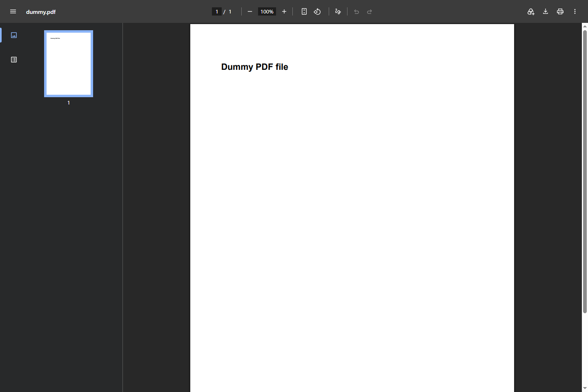Click the fit to page icon
588x392 pixels.
click(304, 11)
